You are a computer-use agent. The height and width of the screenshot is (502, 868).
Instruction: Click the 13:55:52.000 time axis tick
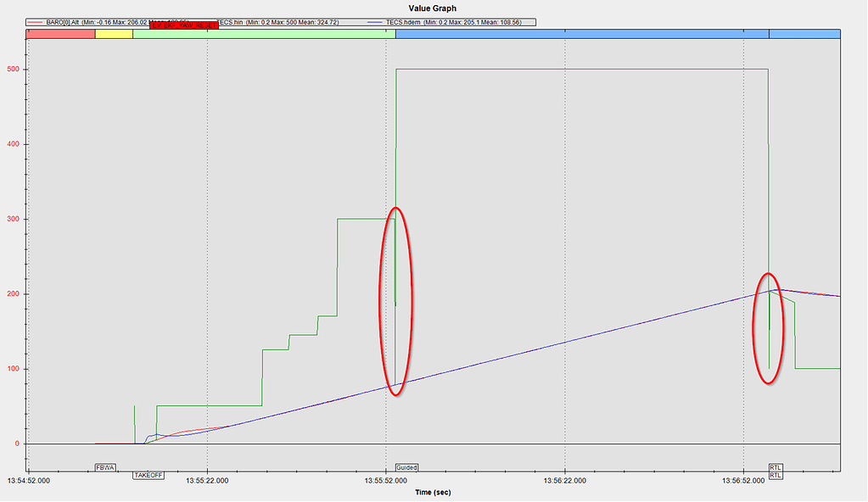point(386,481)
